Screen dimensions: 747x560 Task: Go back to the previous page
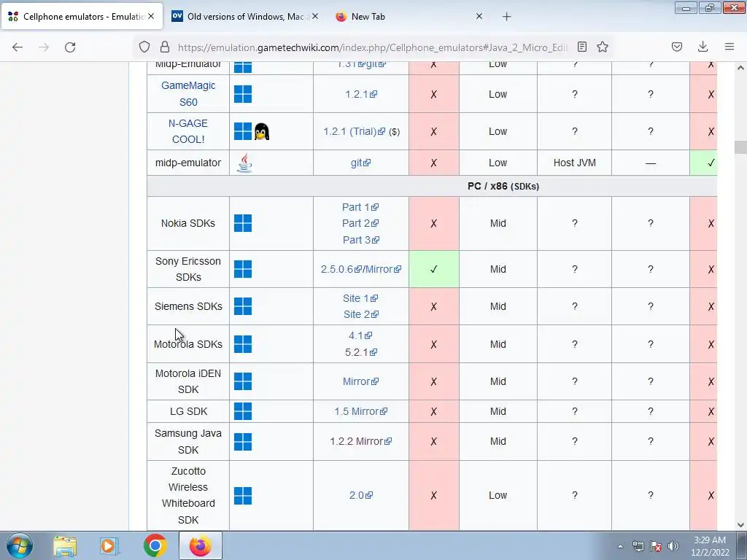18,47
